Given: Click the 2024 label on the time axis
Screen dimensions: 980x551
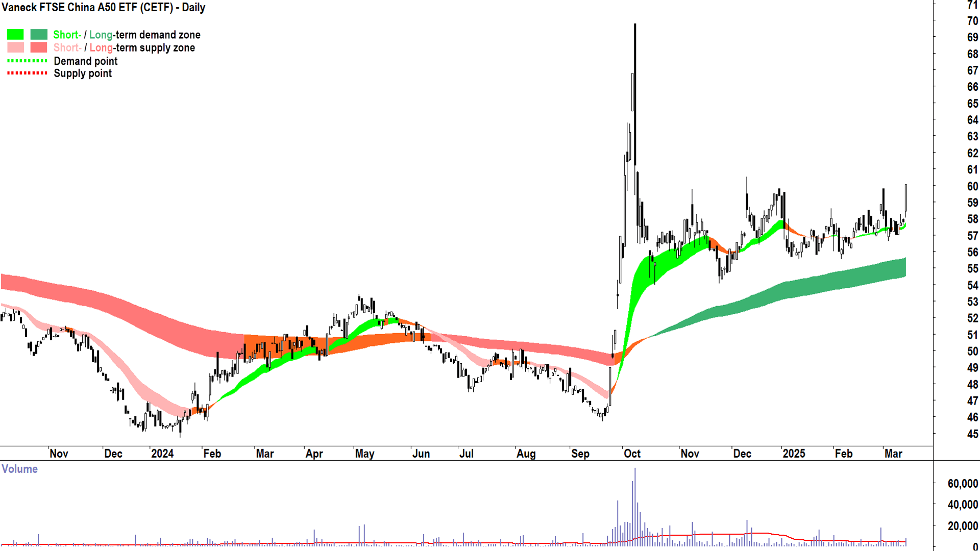Looking at the screenshot, I should tap(162, 454).
